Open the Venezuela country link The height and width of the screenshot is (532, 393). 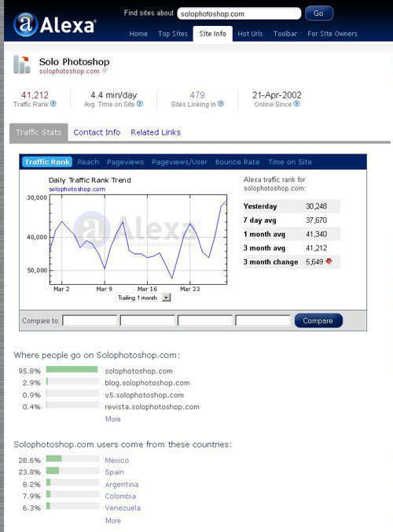pos(123,508)
